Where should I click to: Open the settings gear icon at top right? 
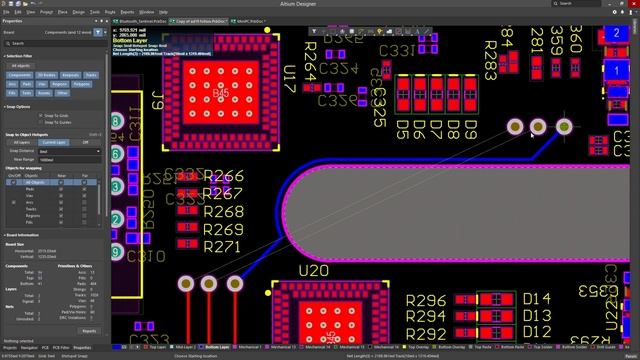click(x=615, y=12)
